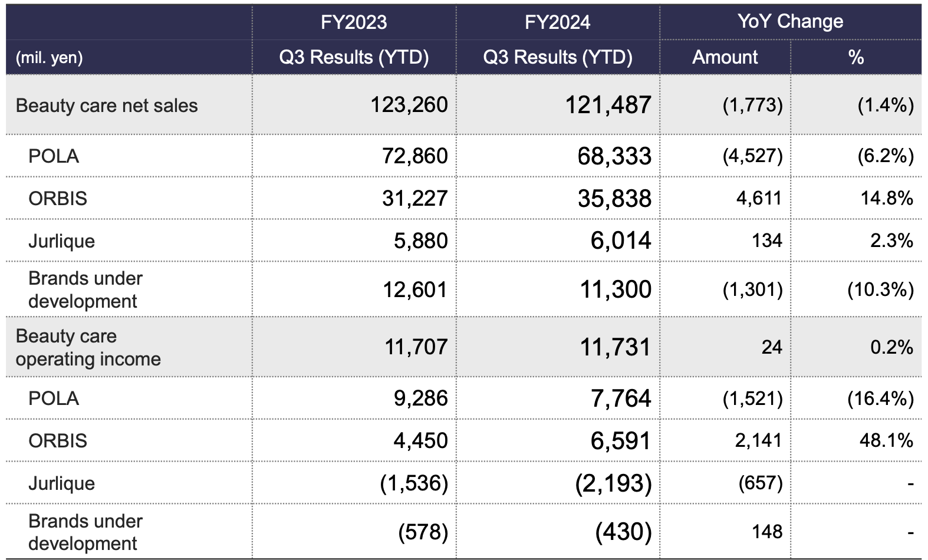Select FY2023 net sales value 123,260
928x560 pixels.
coord(409,105)
